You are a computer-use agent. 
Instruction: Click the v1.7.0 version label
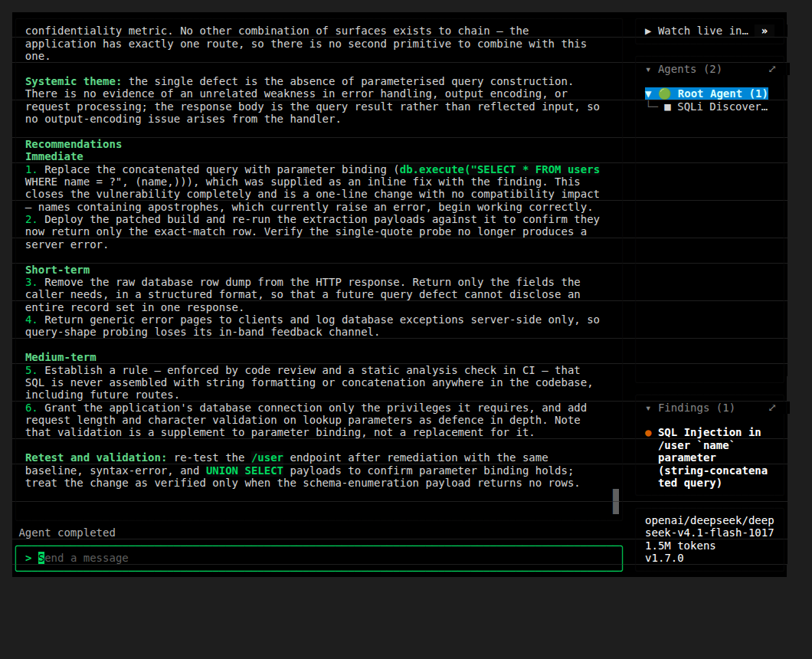pos(664,559)
